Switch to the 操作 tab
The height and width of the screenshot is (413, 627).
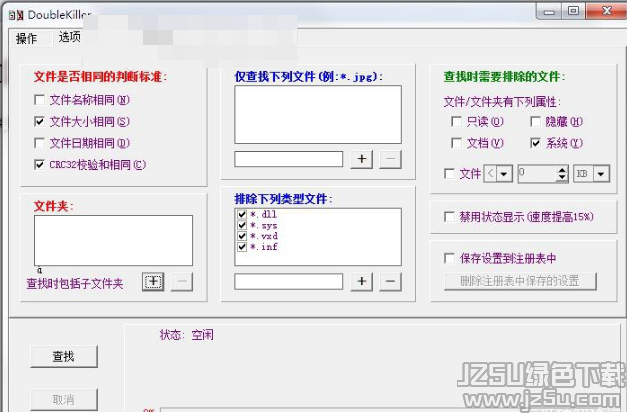26,38
